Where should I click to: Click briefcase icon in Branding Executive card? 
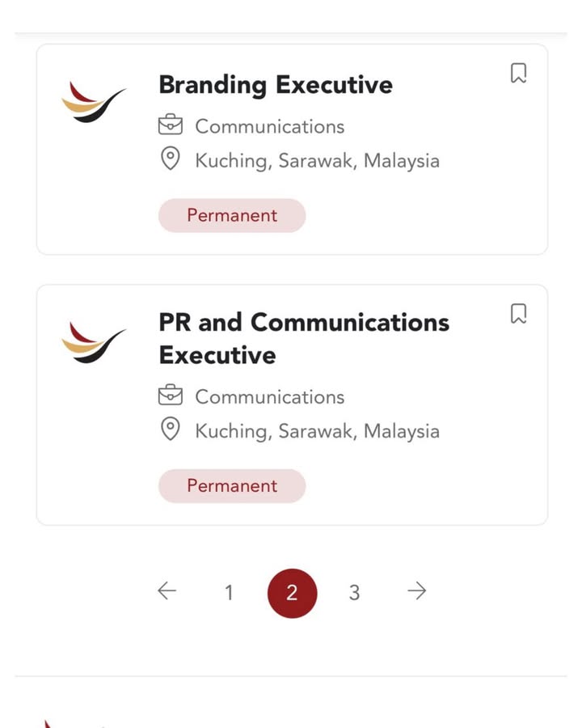pyautogui.click(x=170, y=126)
